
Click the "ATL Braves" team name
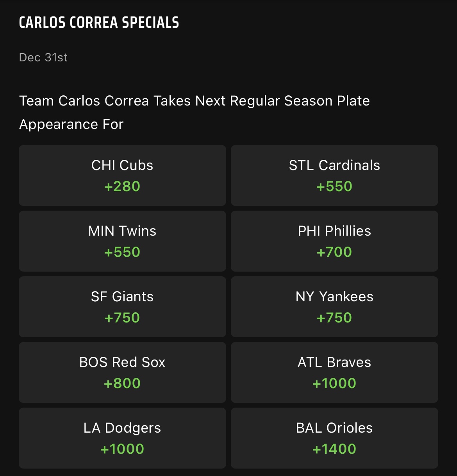(x=334, y=362)
